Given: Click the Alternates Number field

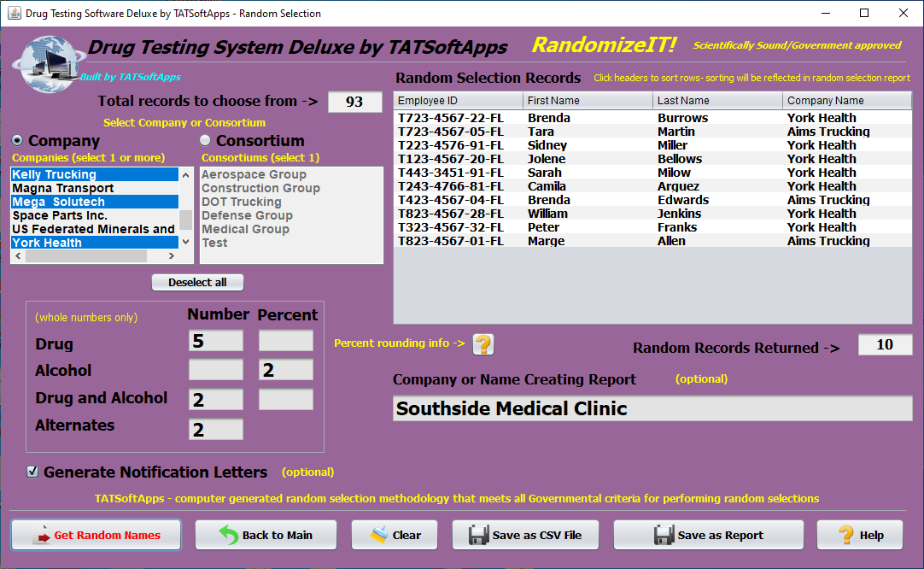Looking at the screenshot, I should tap(216, 429).
